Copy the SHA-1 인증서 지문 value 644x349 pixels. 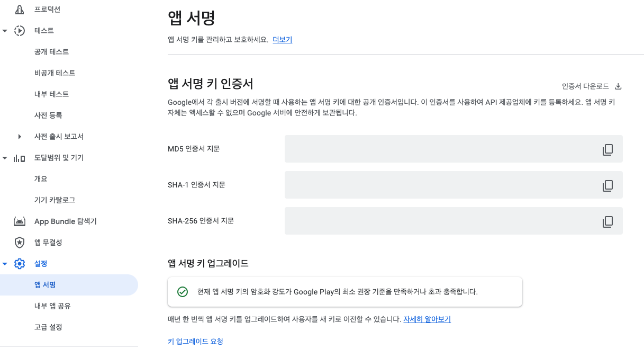(607, 185)
